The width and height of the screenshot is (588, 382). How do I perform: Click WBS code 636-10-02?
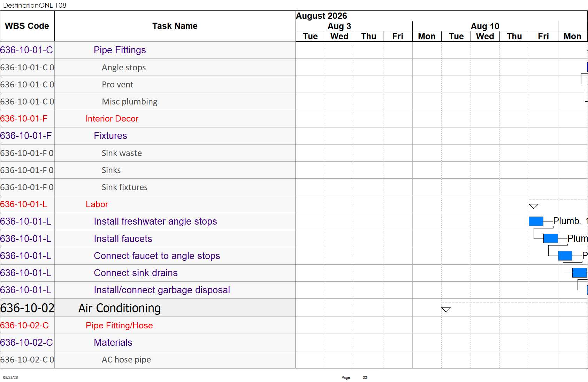(x=27, y=308)
